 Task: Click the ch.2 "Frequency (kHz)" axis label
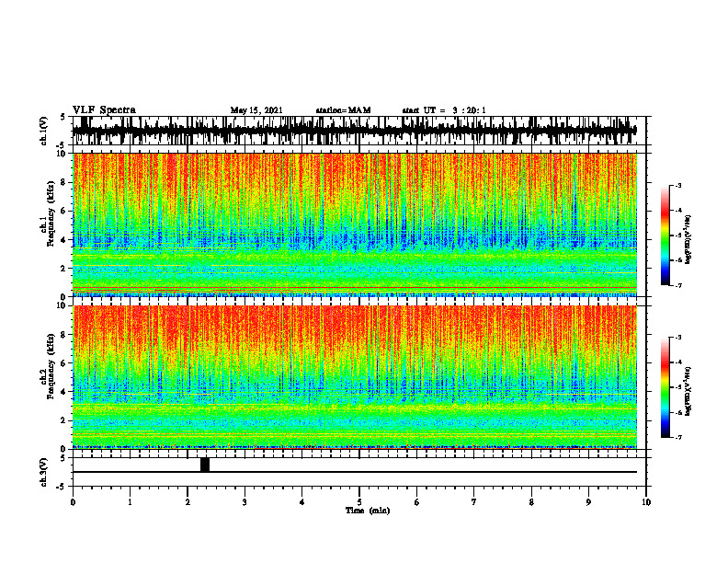pos(51,366)
